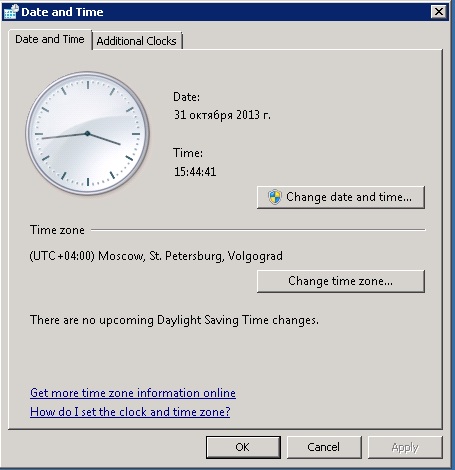Image resolution: width=455 pixels, height=470 pixels.
Task: Click the time value 15:44:41
Action: coord(195,172)
